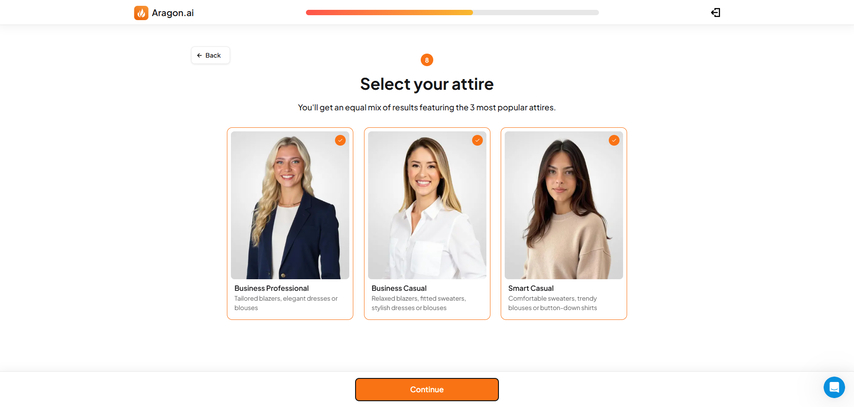Click the 'Comfortable sweaters' description text
This screenshot has height=407, width=854.
(x=553, y=303)
